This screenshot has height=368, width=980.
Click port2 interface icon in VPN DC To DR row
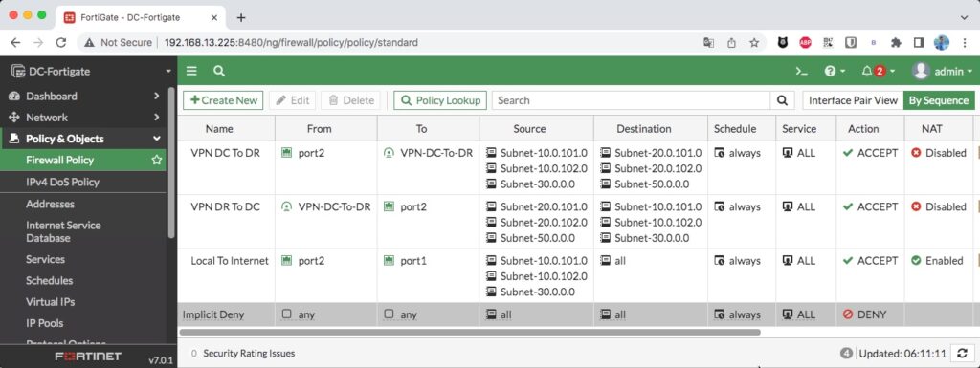(x=287, y=153)
